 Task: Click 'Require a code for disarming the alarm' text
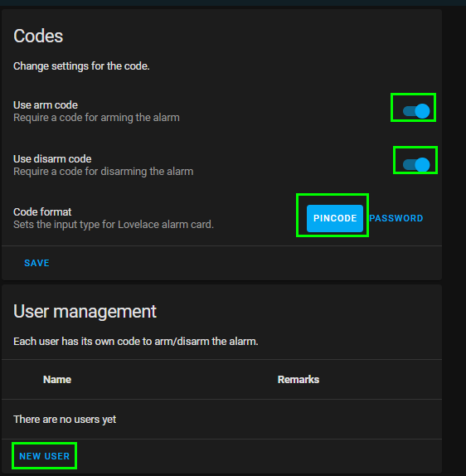(x=103, y=172)
